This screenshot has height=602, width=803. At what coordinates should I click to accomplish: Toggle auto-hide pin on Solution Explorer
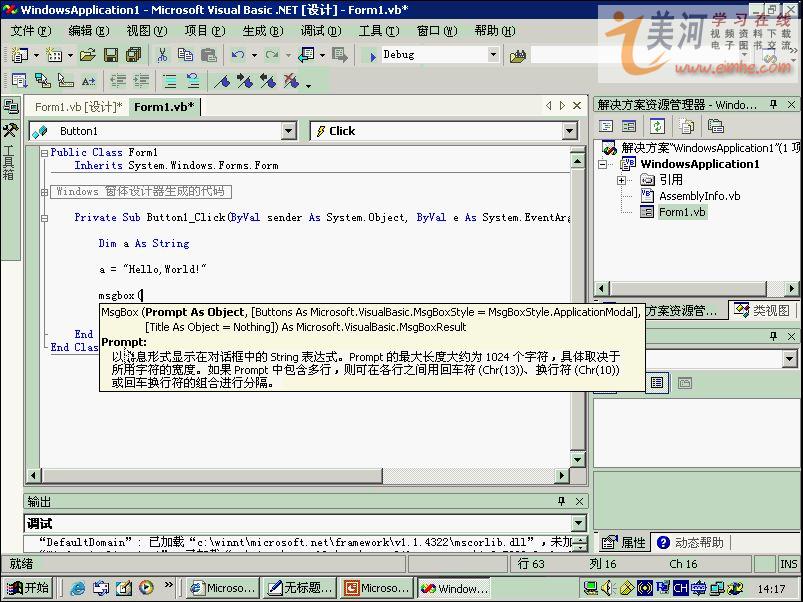773,104
